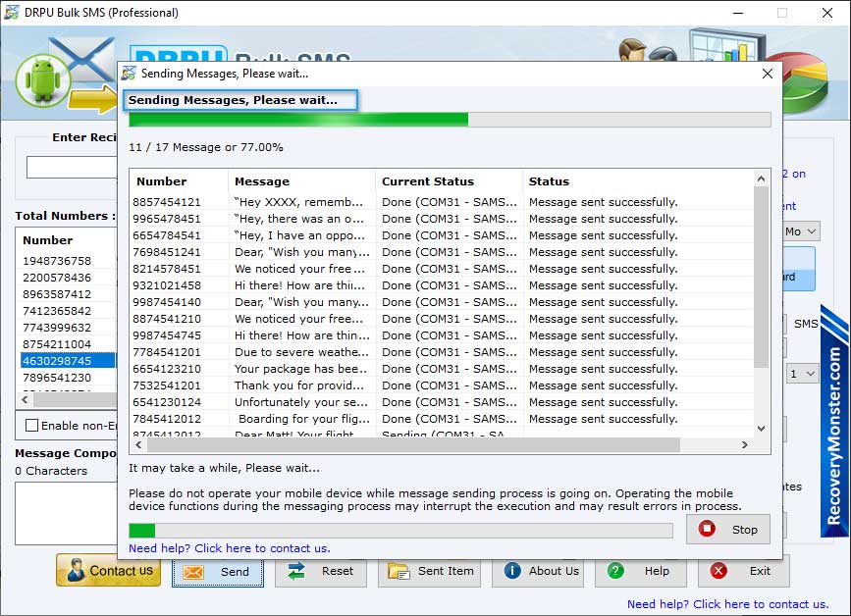851x616 pixels.
Task: Open contact link at main window bottom
Action: coord(727,604)
